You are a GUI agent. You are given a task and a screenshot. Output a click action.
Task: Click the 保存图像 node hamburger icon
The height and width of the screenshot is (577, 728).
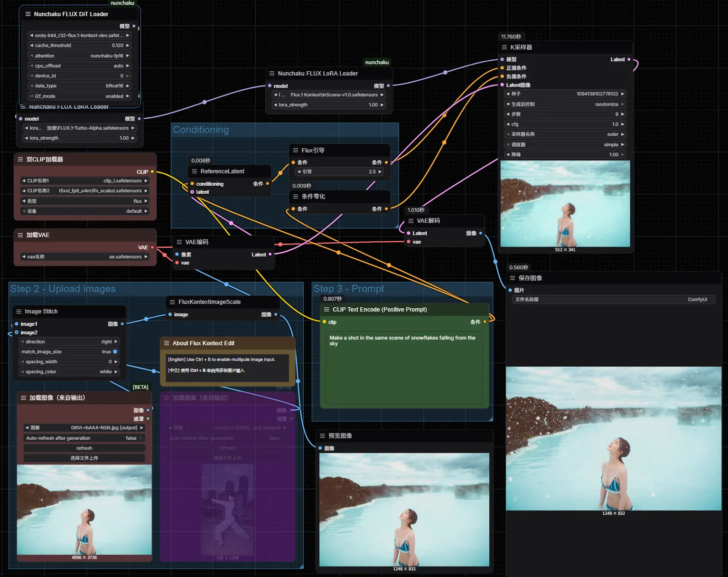513,278
